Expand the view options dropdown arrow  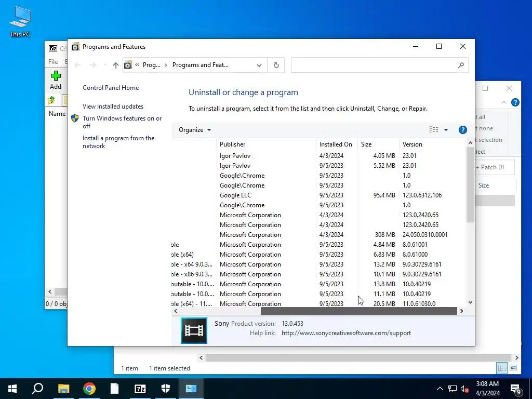click(446, 129)
